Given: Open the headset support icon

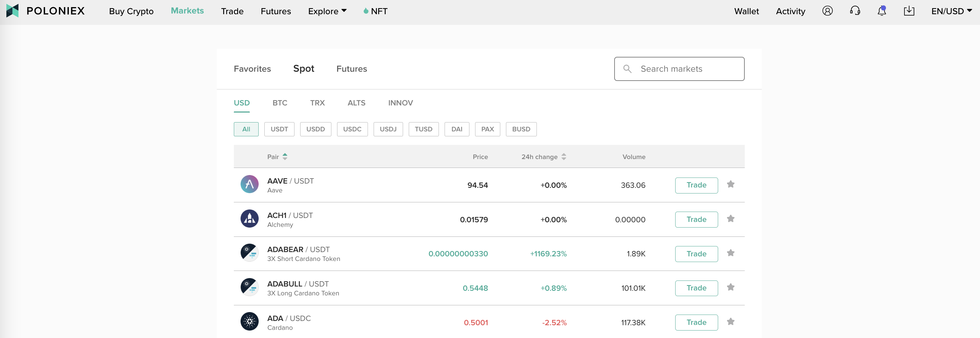Looking at the screenshot, I should [x=854, y=11].
